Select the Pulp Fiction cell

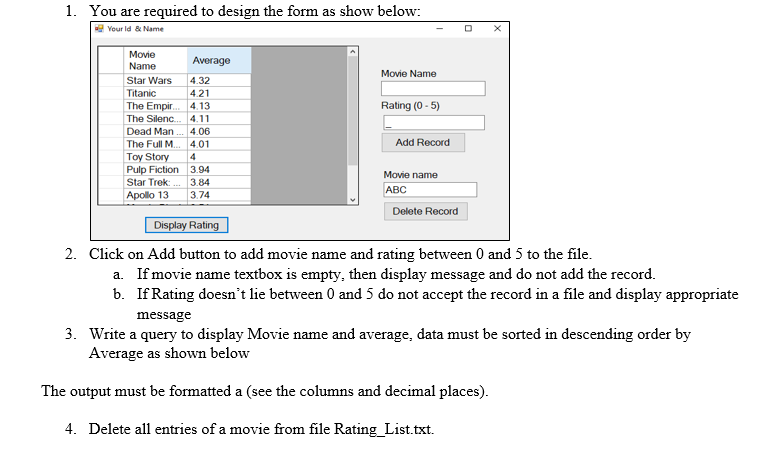(155, 169)
